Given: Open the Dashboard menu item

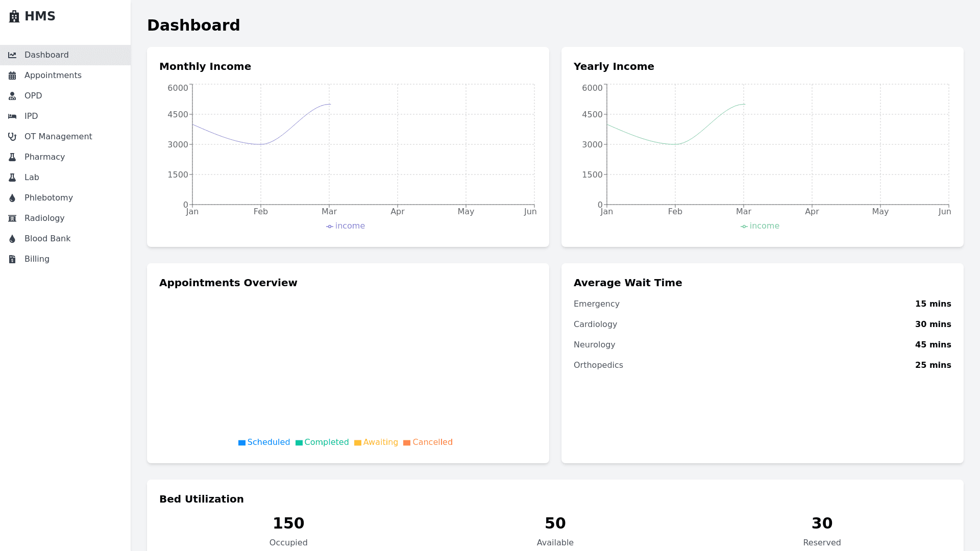Looking at the screenshot, I should click(x=46, y=55).
